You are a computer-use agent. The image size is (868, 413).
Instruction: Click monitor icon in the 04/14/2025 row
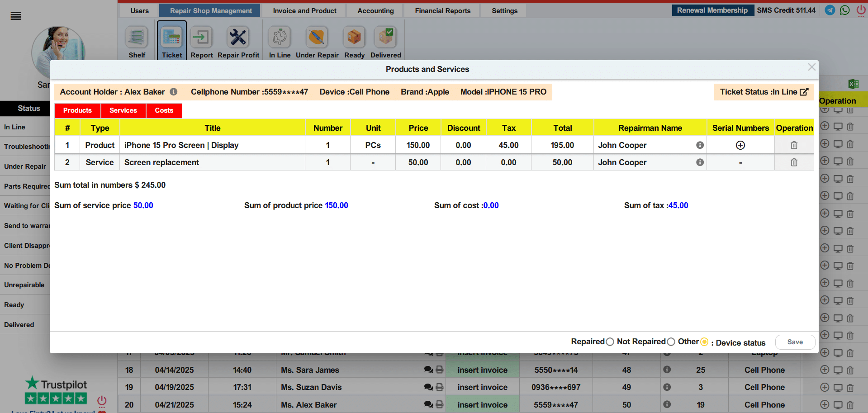coord(838,370)
